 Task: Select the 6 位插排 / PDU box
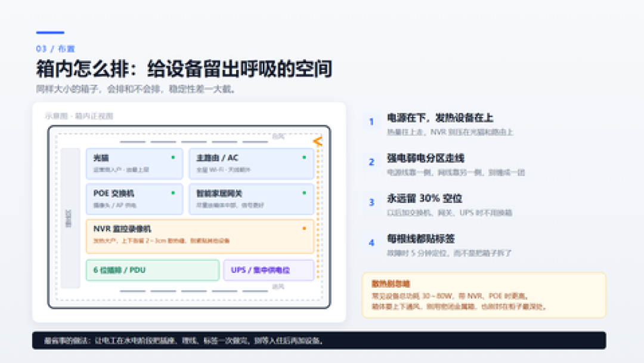click(153, 270)
